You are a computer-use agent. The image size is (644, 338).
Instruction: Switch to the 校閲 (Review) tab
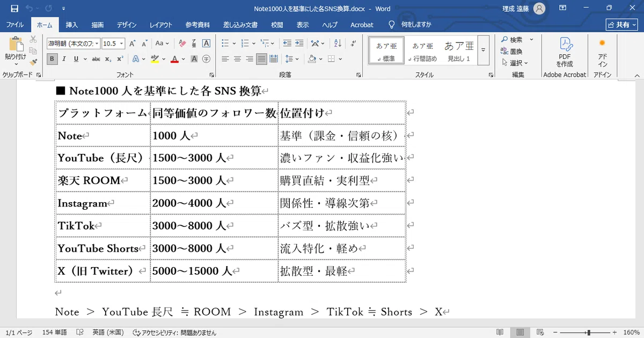pos(277,25)
